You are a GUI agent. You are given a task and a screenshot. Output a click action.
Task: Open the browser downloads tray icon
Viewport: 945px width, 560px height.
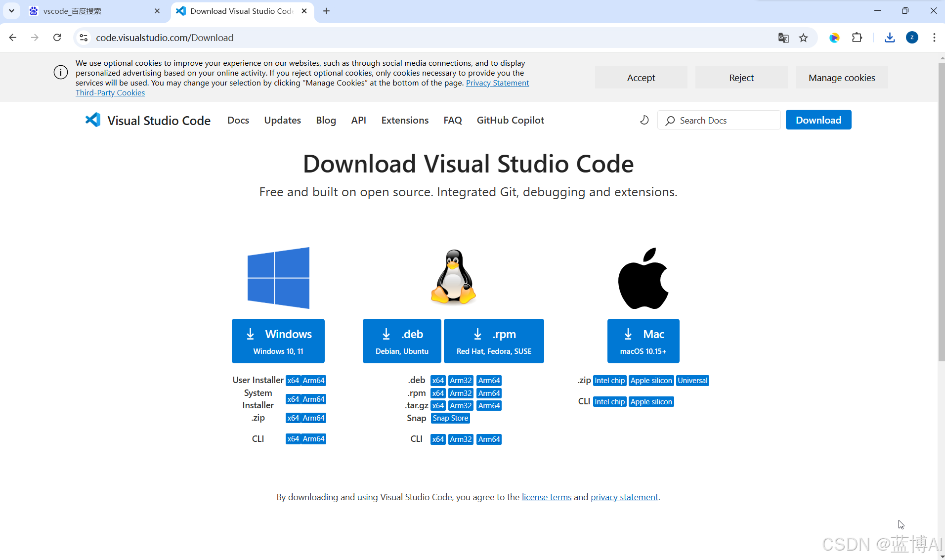[890, 38]
